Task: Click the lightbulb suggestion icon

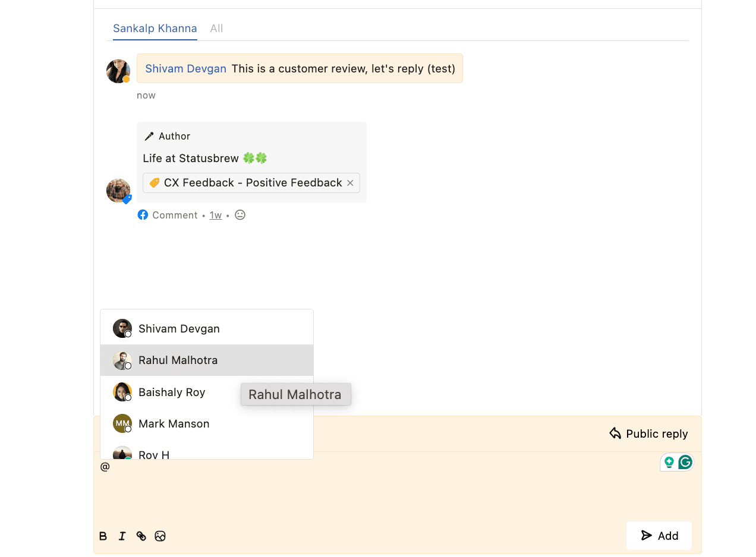Action: coord(669,462)
